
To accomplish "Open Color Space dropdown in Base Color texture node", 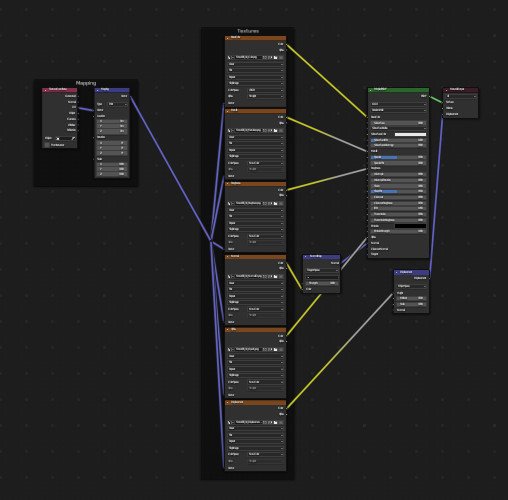I will 266,90.
